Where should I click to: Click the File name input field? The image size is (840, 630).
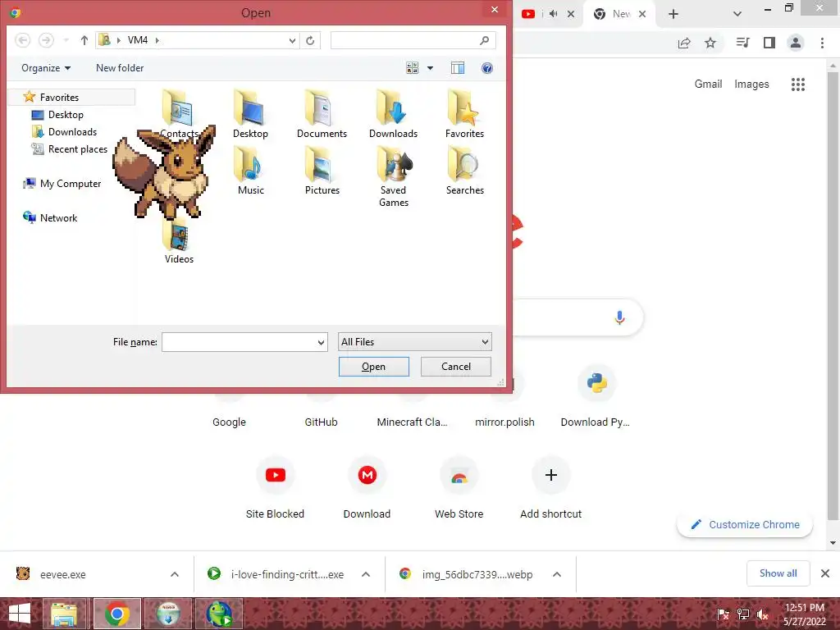239,342
